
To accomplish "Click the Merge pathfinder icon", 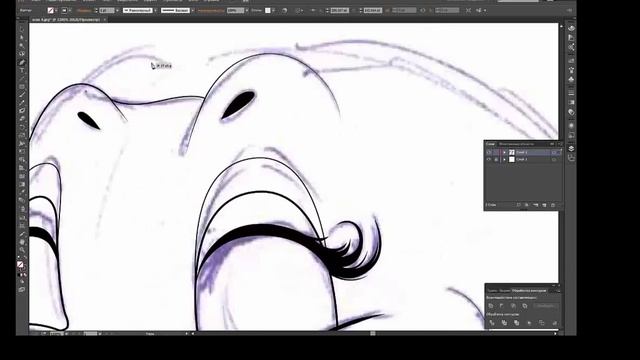I will (x=517, y=323).
